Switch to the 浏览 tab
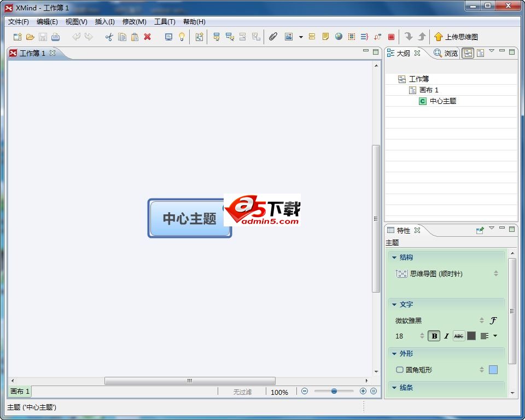This screenshot has width=525, height=420. 446,53
